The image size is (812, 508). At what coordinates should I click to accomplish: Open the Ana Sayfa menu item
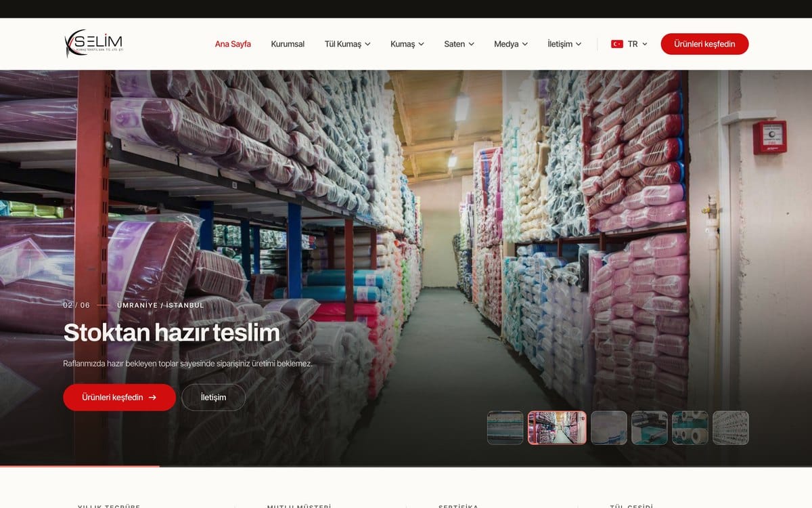click(233, 44)
